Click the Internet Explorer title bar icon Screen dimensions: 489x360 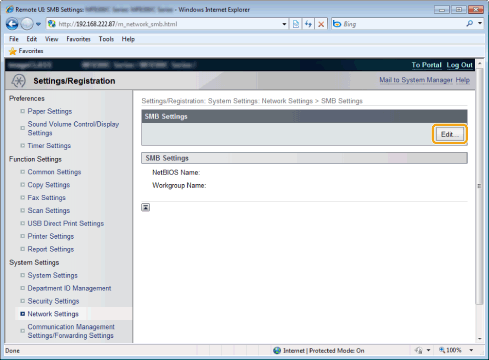pos(10,9)
